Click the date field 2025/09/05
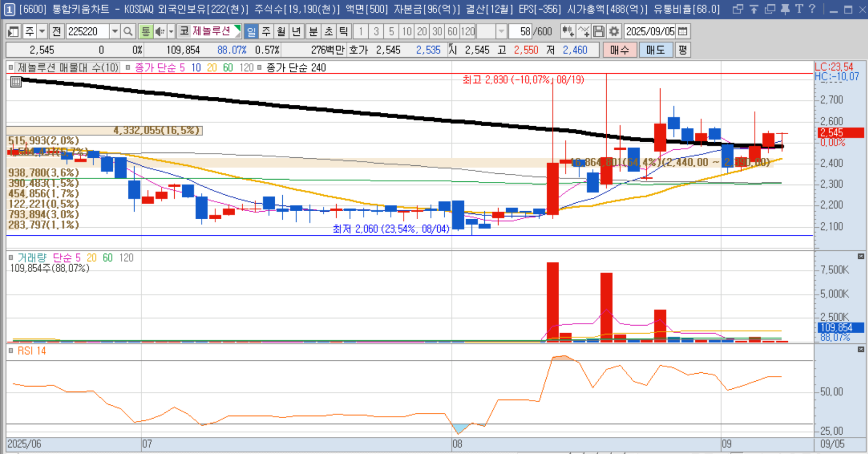The width and height of the screenshot is (868, 454). click(650, 32)
